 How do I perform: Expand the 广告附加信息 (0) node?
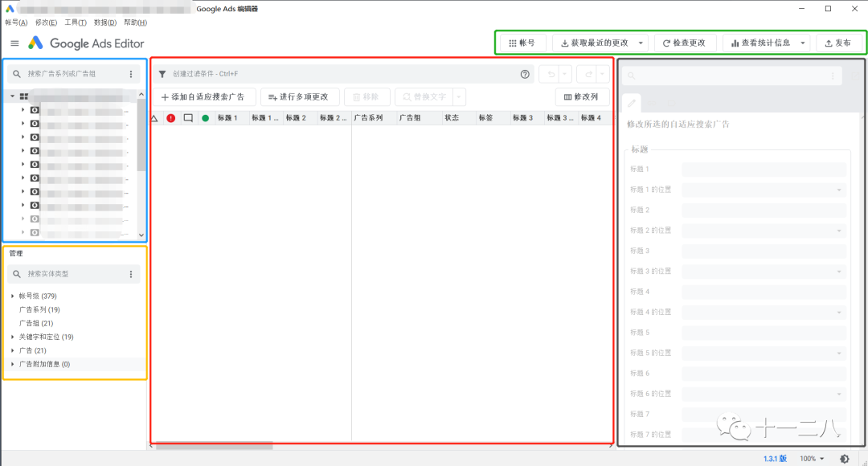click(x=13, y=364)
